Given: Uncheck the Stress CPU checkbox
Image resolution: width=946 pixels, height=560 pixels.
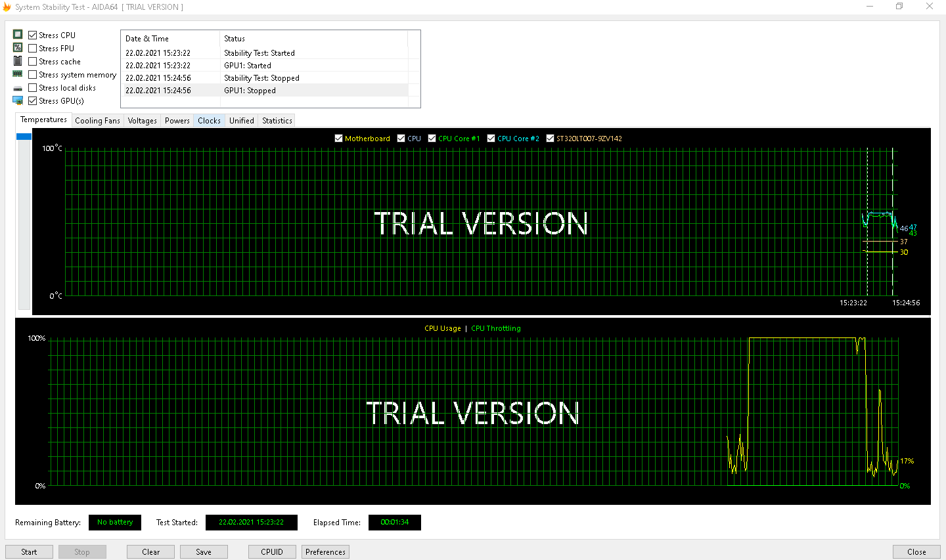Looking at the screenshot, I should tap(32, 35).
